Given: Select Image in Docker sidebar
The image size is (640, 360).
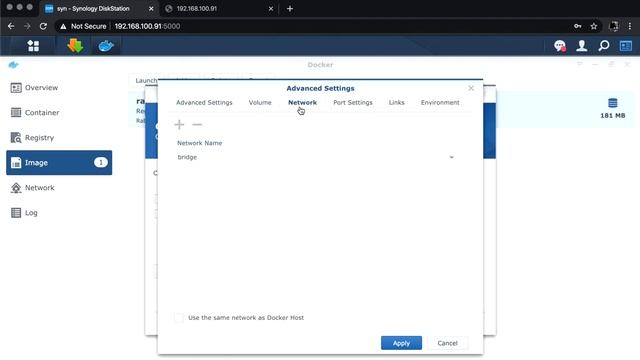Looking at the screenshot, I should 59,162.
